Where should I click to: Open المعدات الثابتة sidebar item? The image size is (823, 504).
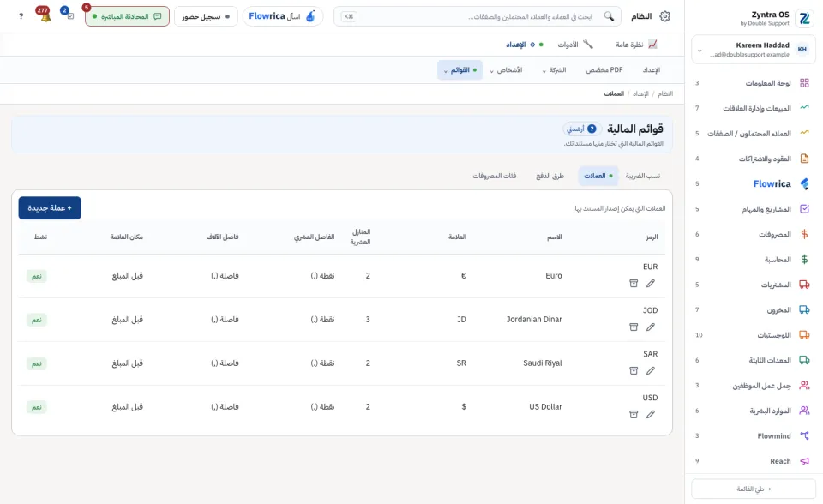pyautogui.click(x=752, y=360)
